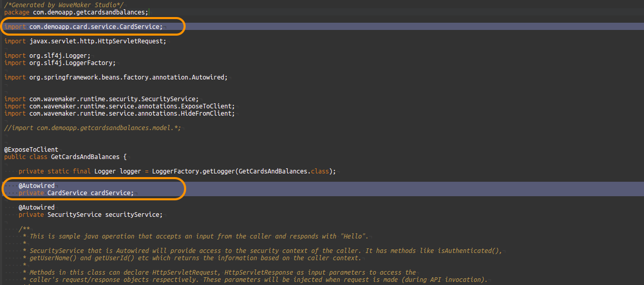The width and height of the screenshot is (644, 285).
Task: Click the SecurityService import statement
Action: tap(101, 99)
